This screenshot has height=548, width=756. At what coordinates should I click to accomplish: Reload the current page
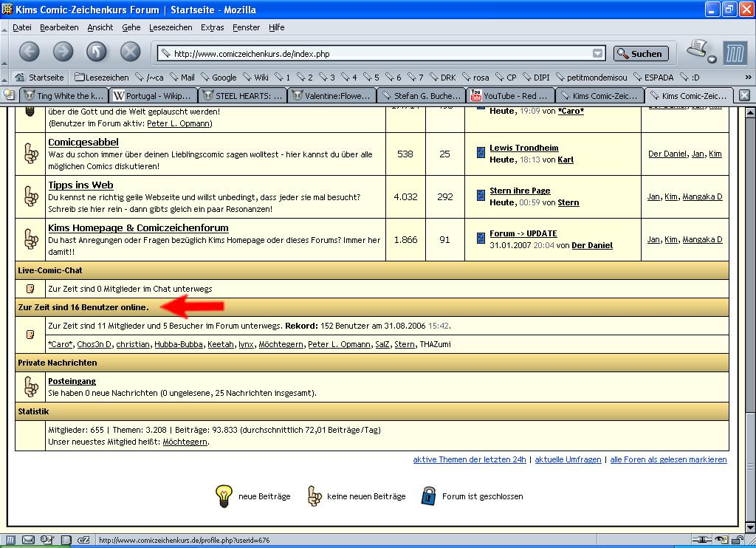97,52
